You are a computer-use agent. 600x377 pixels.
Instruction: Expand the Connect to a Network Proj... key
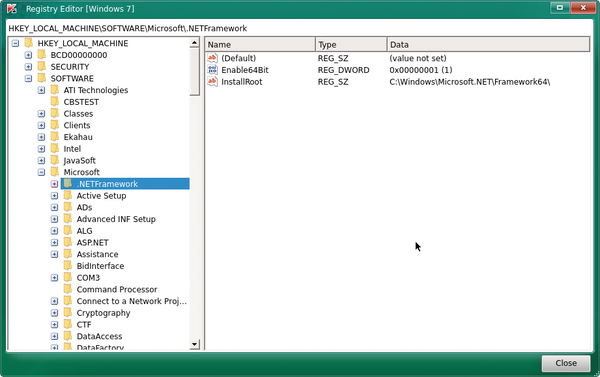pos(54,301)
